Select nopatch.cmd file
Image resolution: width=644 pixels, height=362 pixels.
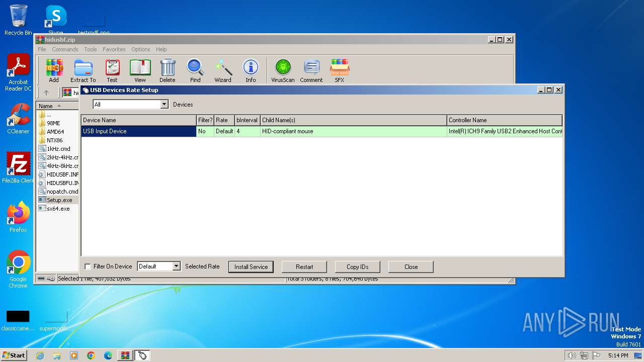click(x=58, y=192)
